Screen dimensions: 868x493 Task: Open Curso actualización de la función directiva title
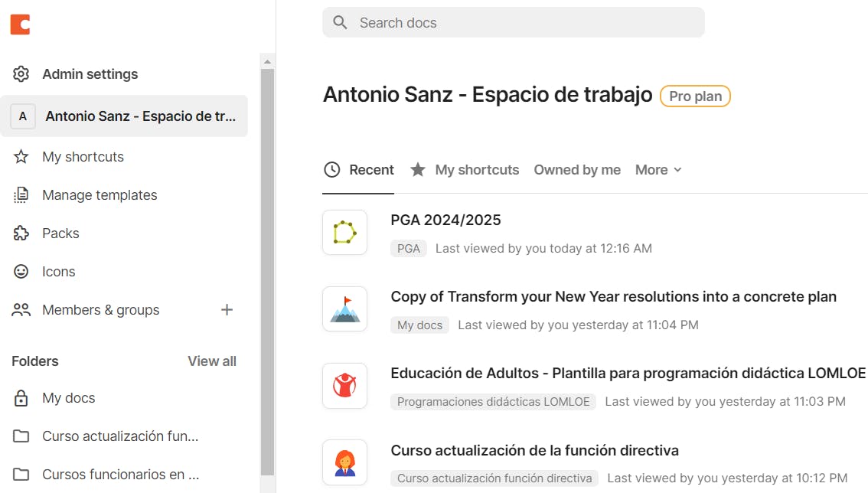click(535, 450)
